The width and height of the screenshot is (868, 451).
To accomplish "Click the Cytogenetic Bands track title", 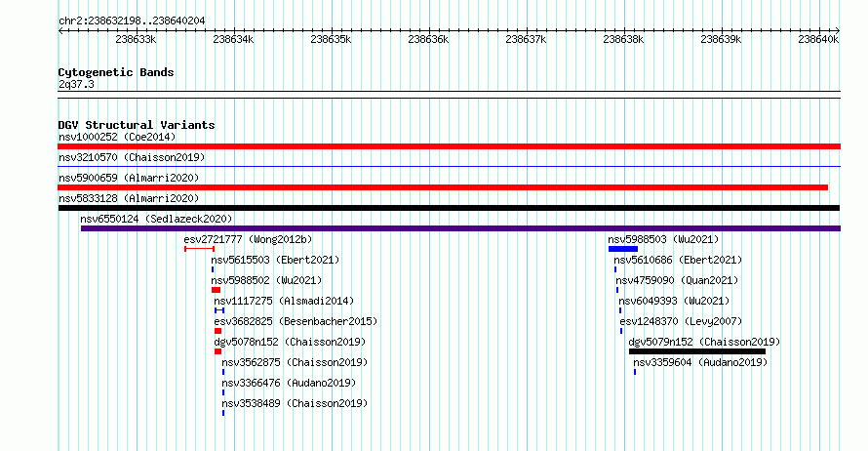I will (116, 72).
